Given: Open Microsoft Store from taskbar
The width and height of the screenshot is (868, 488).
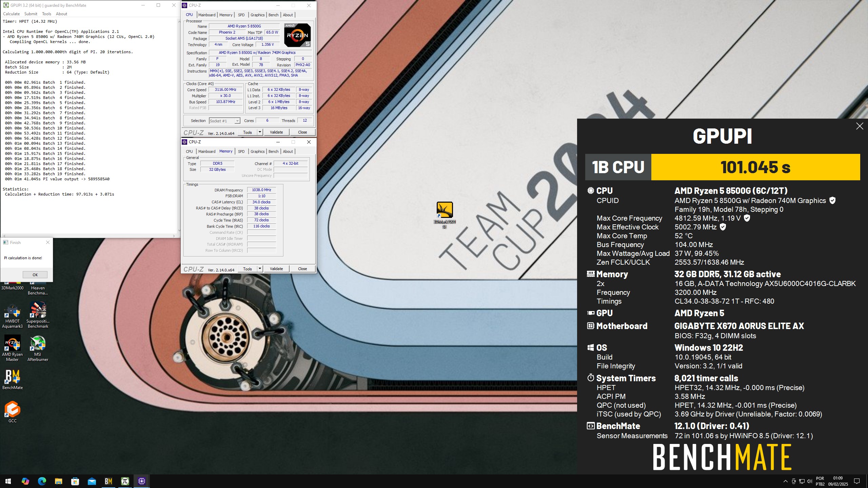Looking at the screenshot, I should [x=75, y=481].
